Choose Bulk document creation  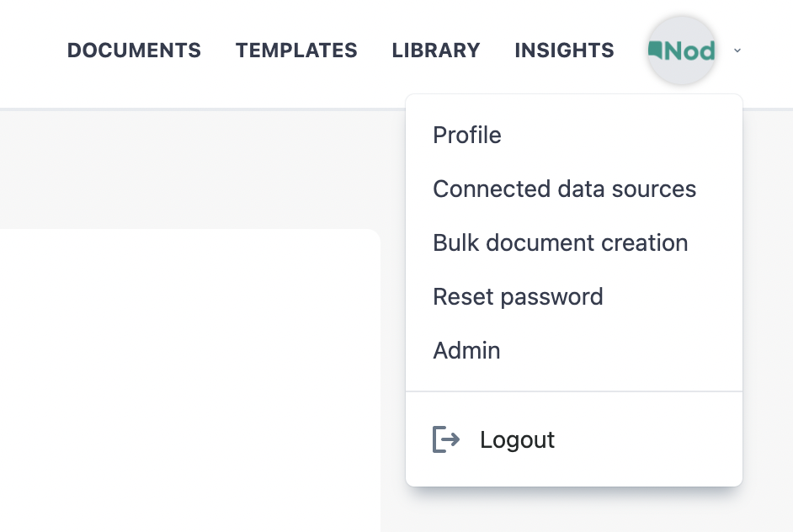pyautogui.click(x=574, y=242)
